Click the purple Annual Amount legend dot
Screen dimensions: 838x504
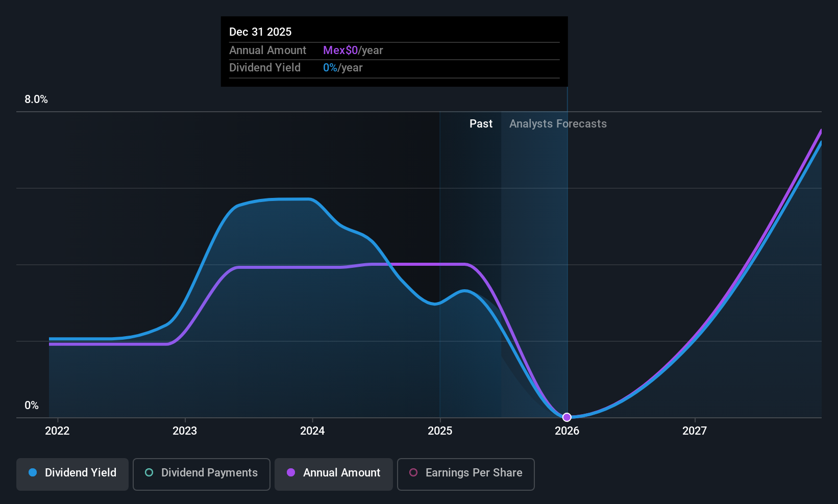[x=291, y=472]
